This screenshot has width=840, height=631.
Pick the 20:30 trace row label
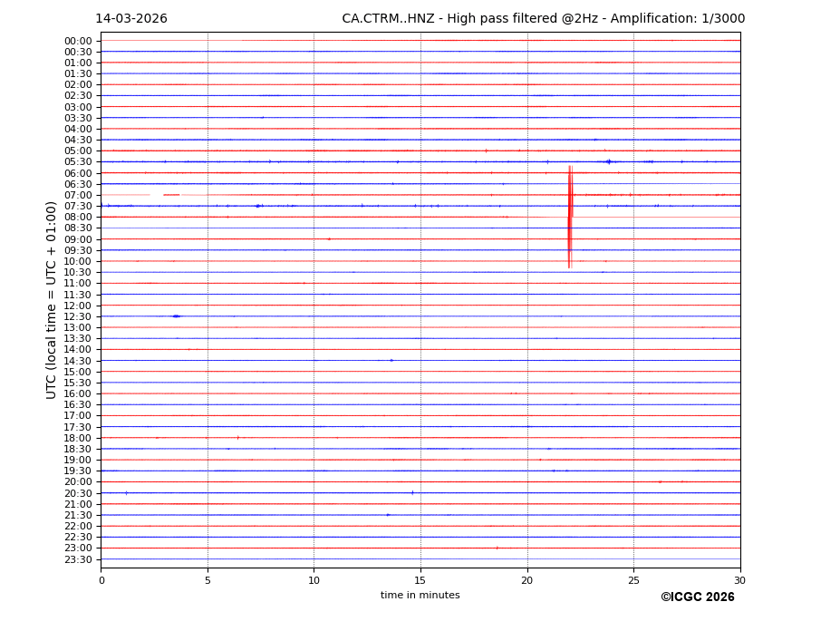click(78, 493)
